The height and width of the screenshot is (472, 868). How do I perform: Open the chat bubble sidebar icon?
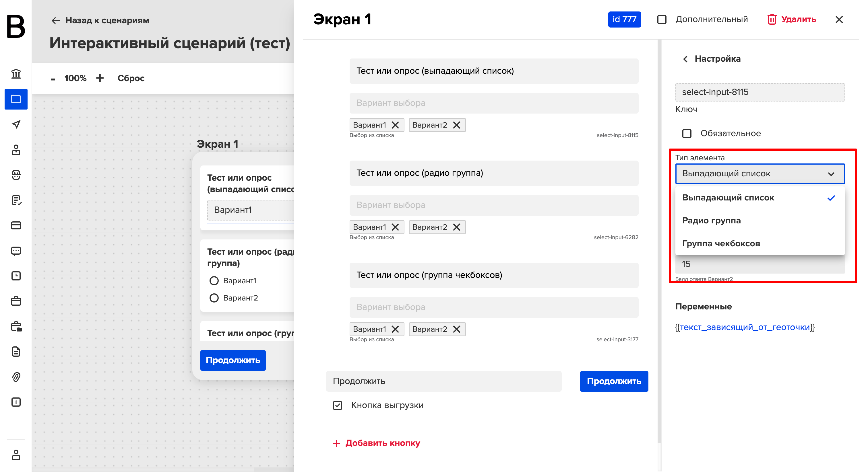point(16,251)
